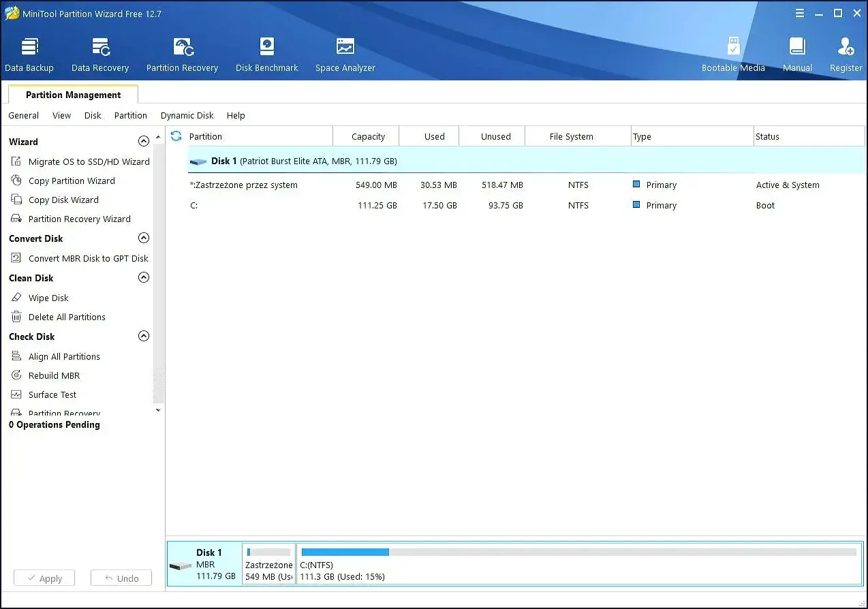Click the Active & System status cell
The image size is (868, 609).
[788, 185]
